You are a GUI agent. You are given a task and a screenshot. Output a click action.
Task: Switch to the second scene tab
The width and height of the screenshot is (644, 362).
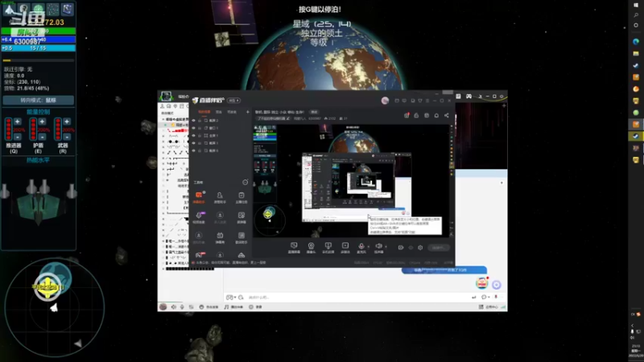(219, 112)
